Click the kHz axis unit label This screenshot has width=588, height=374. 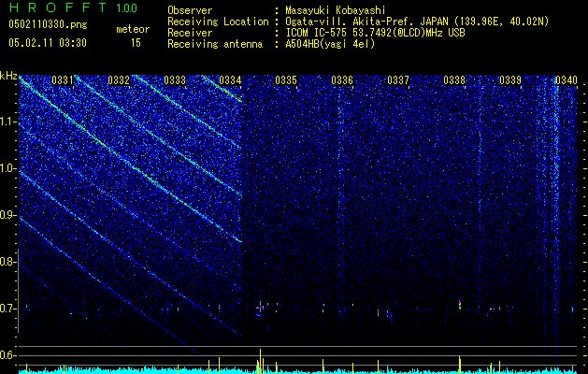[x=8, y=76]
